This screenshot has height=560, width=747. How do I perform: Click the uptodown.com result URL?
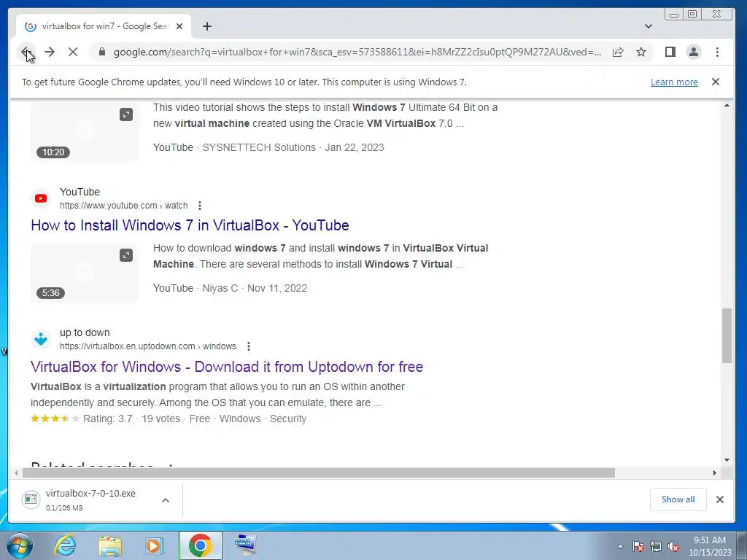(147, 346)
